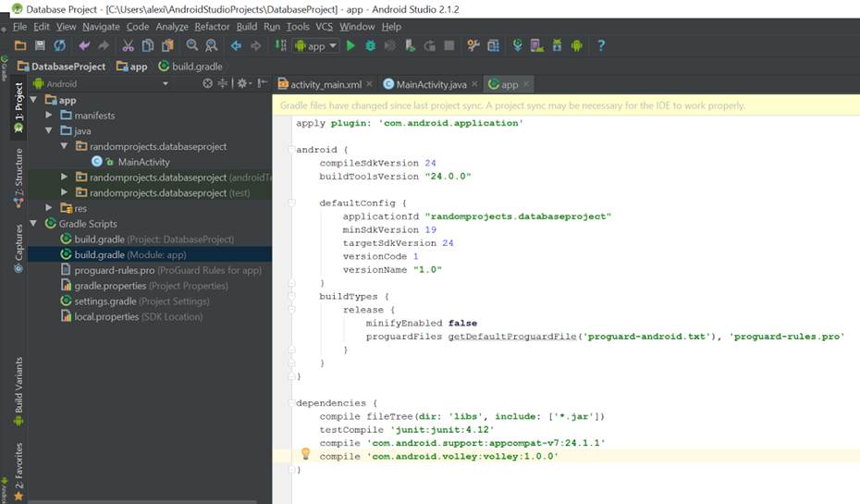Toggle the 7: Structure tool window
860x504 pixels.
(x=18, y=178)
